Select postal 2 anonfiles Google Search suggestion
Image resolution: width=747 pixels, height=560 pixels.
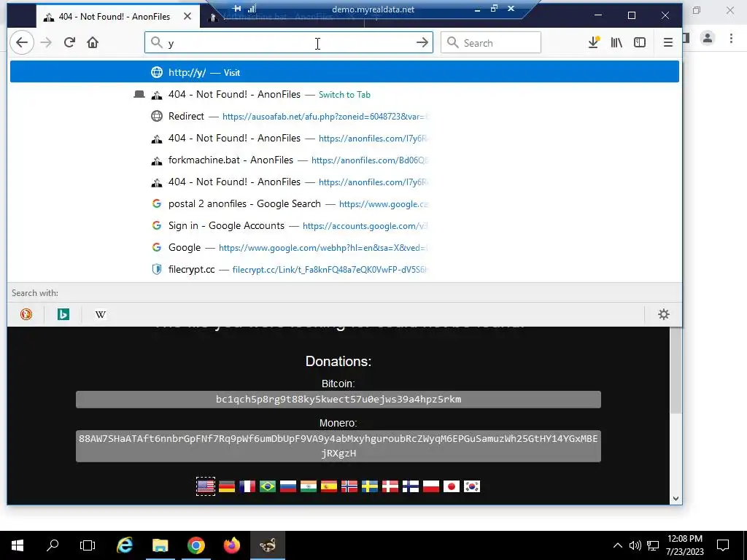click(x=344, y=204)
